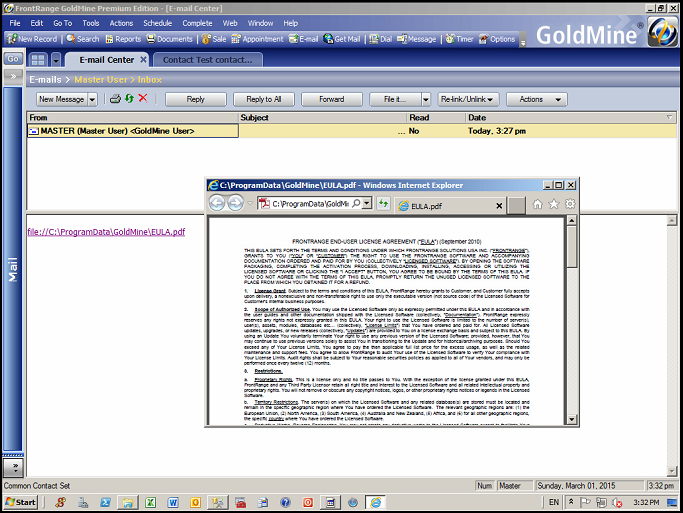683x513 pixels.
Task: Switch to Contact Test contact tab
Action: (x=207, y=60)
